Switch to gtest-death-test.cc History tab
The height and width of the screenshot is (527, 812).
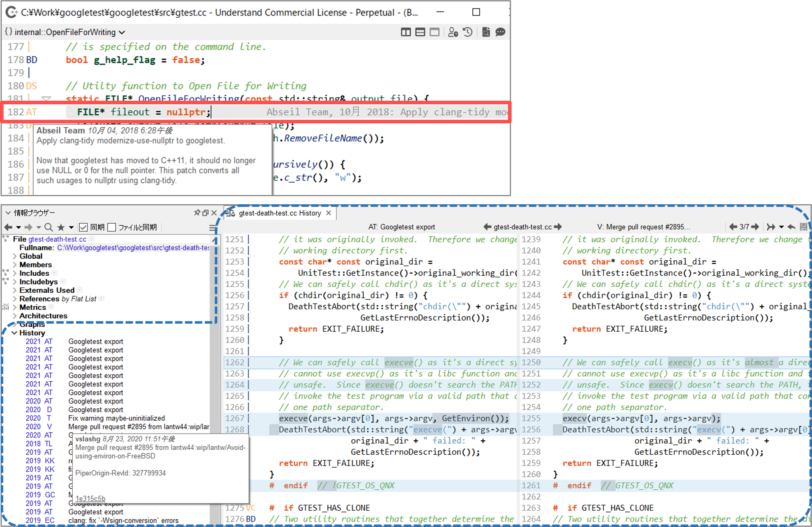click(x=280, y=213)
